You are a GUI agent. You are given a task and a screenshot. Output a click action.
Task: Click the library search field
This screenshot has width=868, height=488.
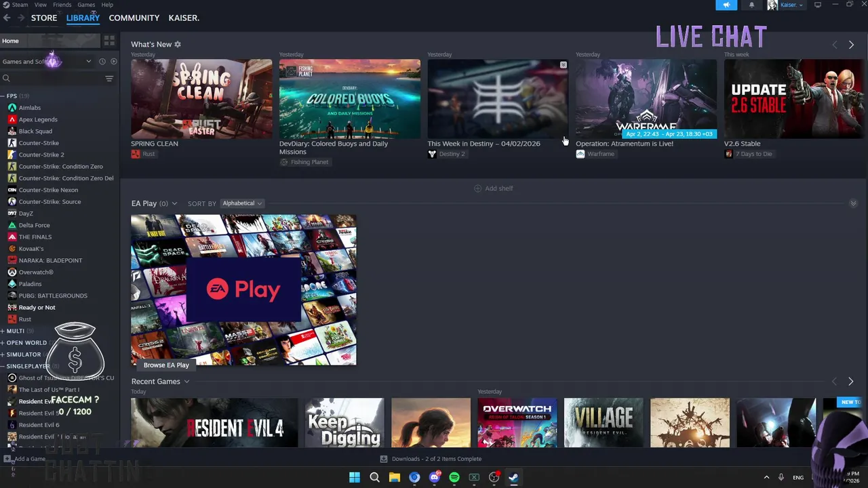[x=57, y=79]
